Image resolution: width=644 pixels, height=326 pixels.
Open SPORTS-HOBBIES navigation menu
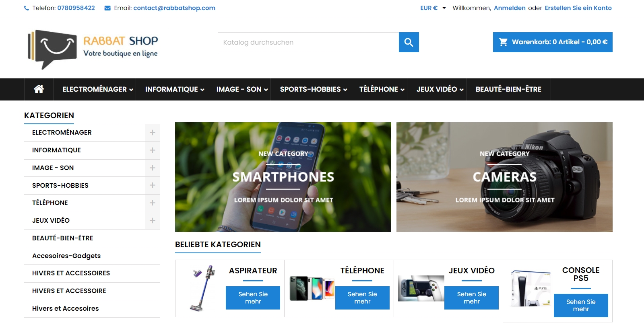[x=314, y=89]
